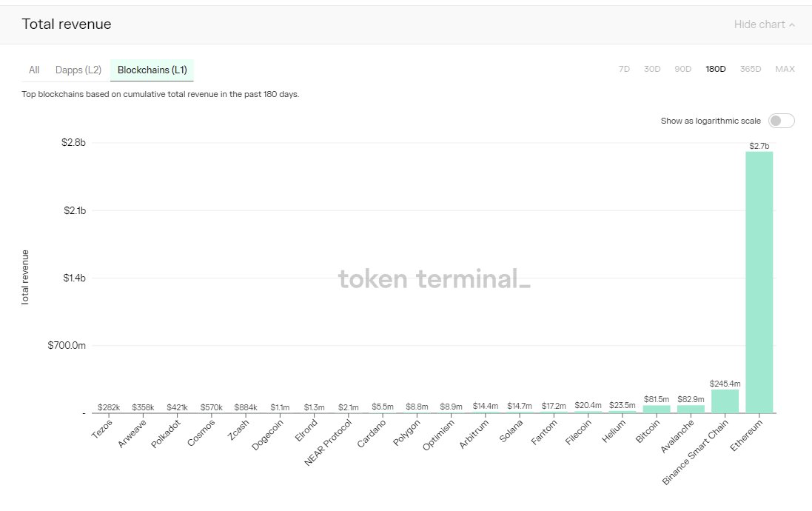Switch to the All tab
Viewport: 812px width, 511px height.
click(x=34, y=70)
